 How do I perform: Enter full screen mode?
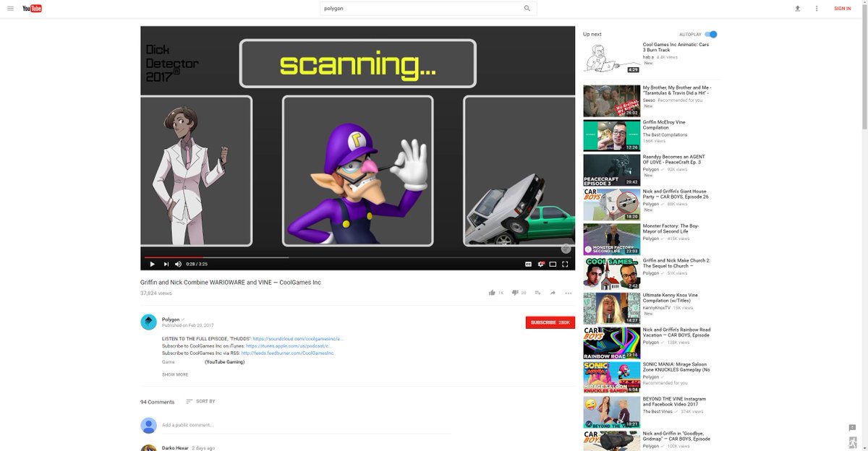(565, 265)
